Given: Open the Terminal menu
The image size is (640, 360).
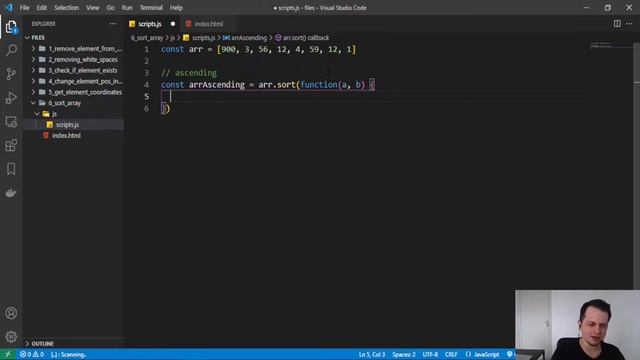Looking at the screenshot, I should point(151,8).
